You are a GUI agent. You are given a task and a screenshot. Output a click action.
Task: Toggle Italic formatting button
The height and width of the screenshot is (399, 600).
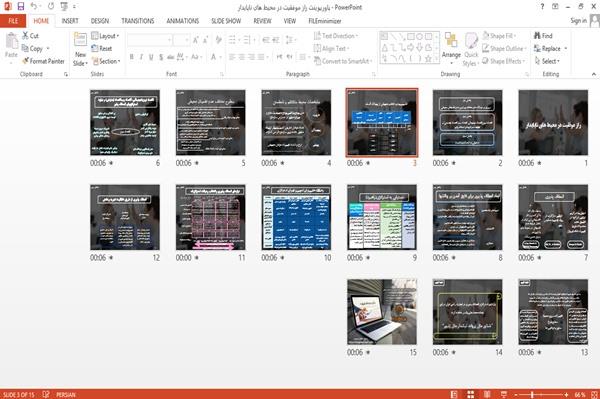141,57
